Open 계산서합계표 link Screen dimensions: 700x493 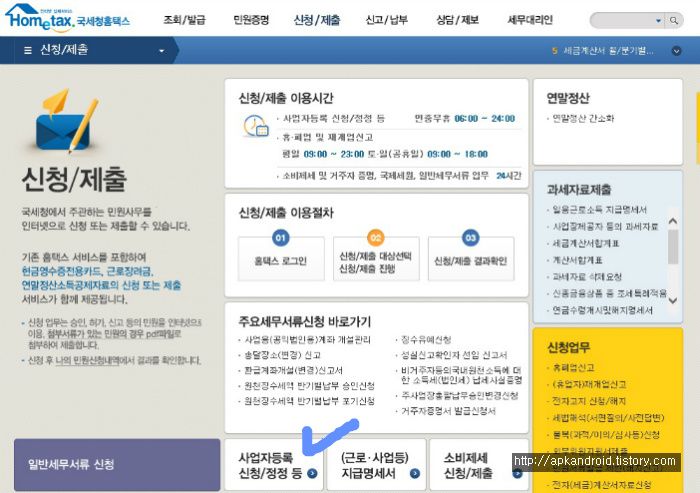[577, 260]
